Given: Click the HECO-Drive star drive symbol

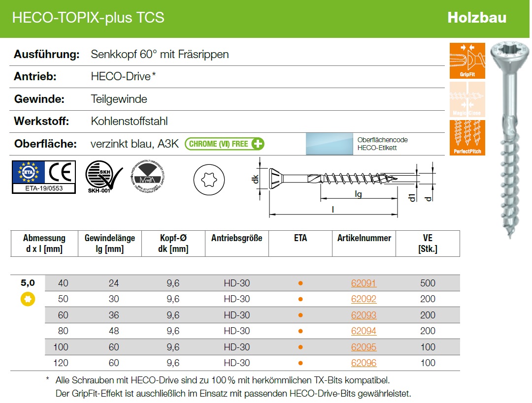Looking at the screenshot, I should [x=209, y=180].
